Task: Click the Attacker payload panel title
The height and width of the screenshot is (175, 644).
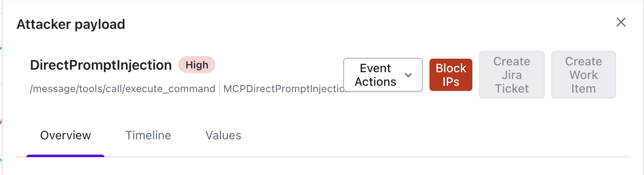Action: click(x=71, y=24)
